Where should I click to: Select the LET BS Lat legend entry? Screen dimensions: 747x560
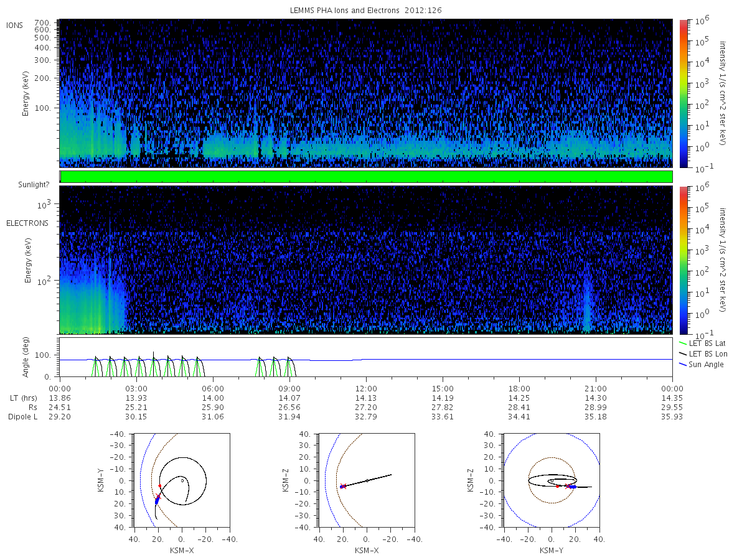702,343
